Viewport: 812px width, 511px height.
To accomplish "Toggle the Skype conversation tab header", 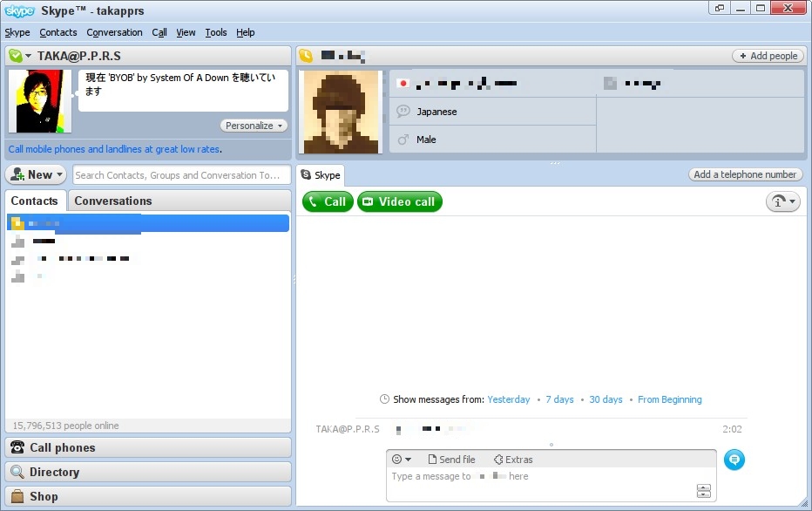I will click(x=321, y=174).
